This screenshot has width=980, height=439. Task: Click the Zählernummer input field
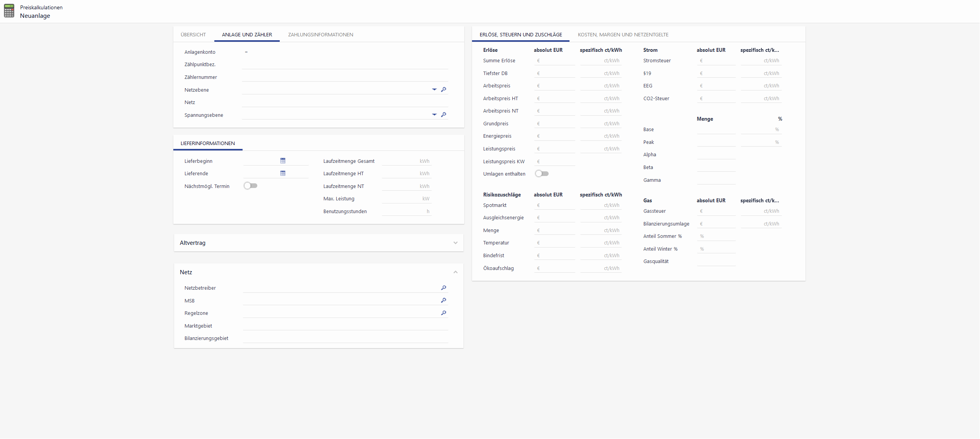[344, 77]
